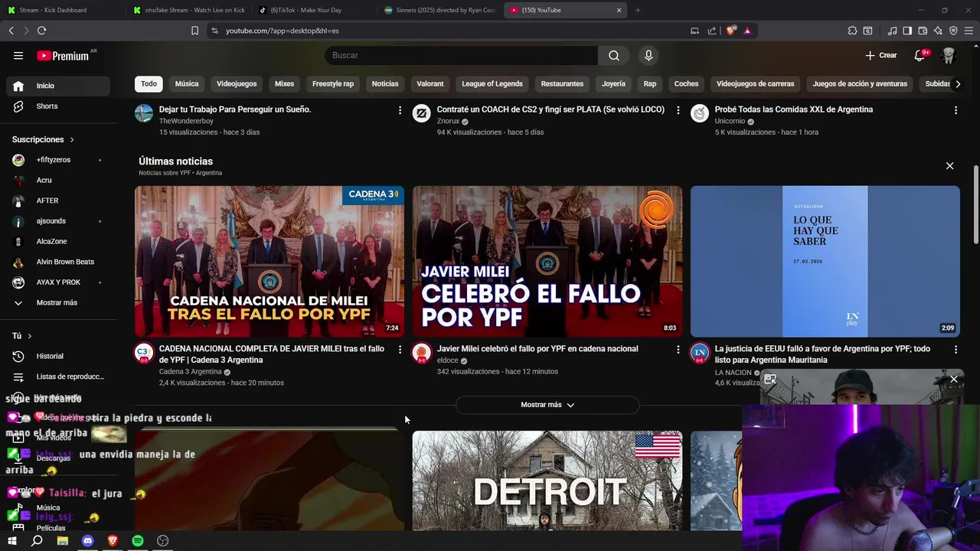Switch to Sinners (2025) browser tab
This screenshot has width=980, height=551.
[439, 10]
